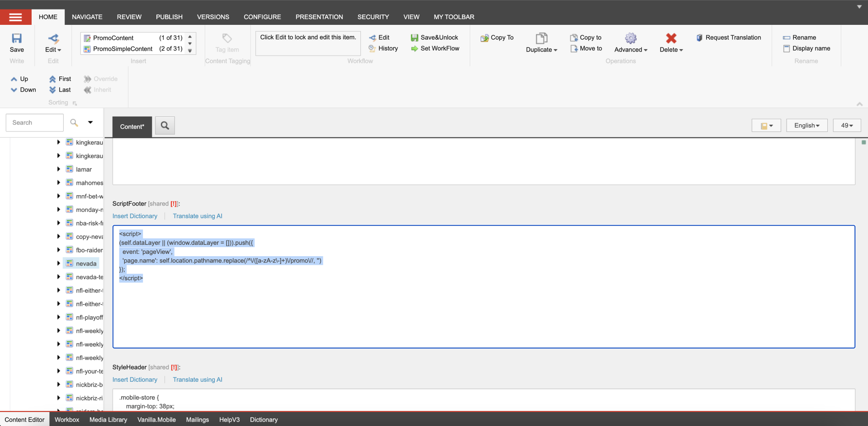Click Move to operation
Screen dimensions: 868x426
coord(586,48)
